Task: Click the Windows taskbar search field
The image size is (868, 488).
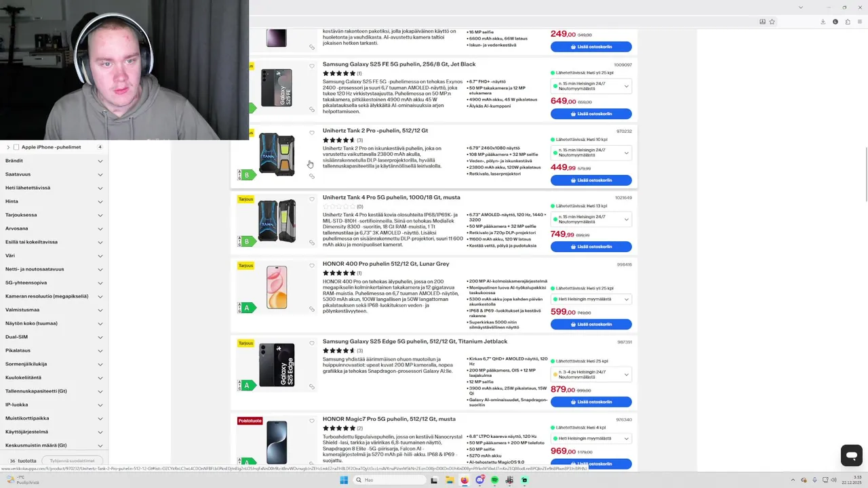Action: point(389,480)
